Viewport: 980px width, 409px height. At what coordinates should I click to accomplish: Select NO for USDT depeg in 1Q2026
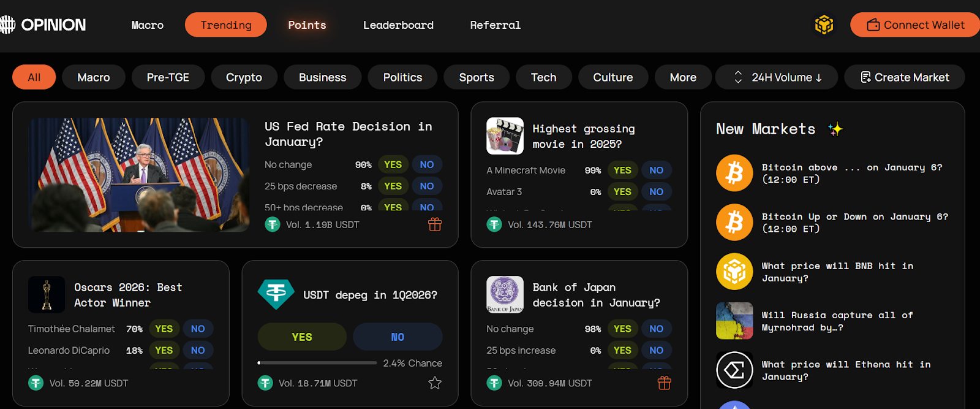click(x=398, y=337)
